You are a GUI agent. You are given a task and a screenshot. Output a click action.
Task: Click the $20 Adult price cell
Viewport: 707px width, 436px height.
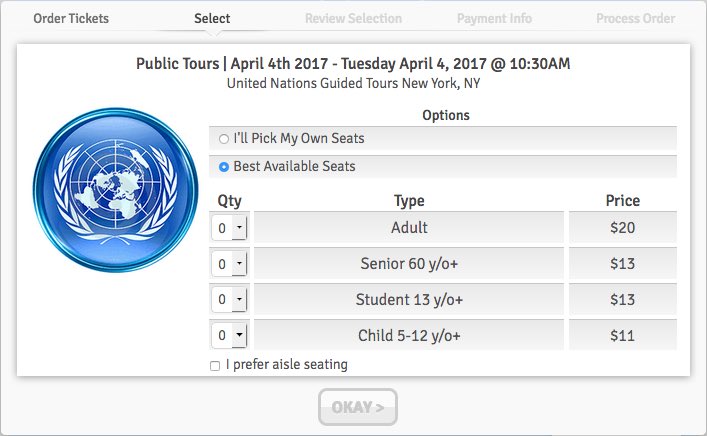point(623,227)
